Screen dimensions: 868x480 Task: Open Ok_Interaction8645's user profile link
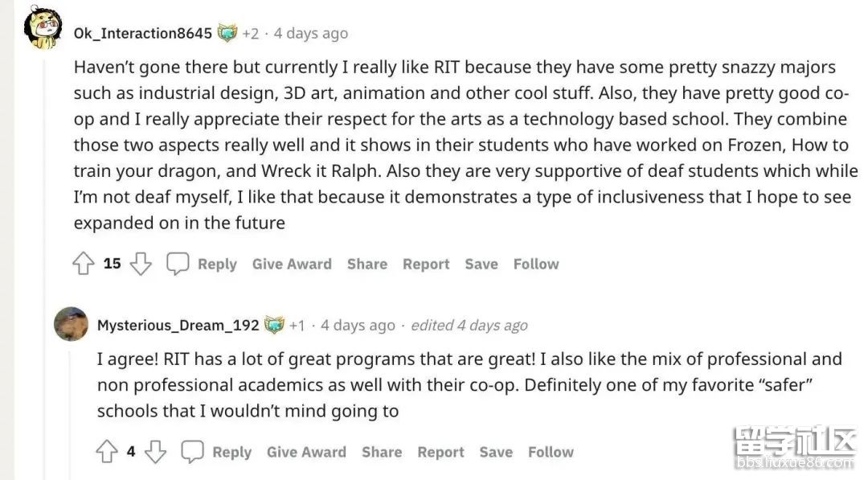(143, 33)
